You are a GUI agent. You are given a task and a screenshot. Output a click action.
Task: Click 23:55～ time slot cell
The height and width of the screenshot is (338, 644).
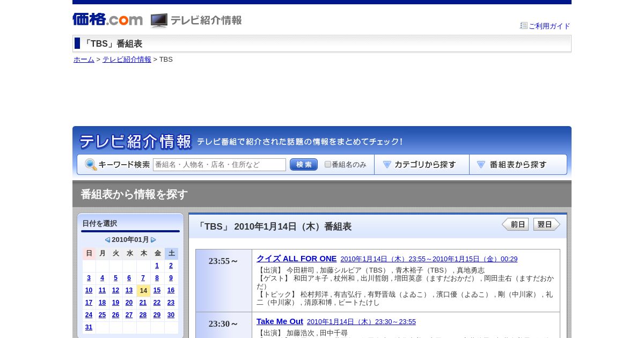click(x=224, y=281)
